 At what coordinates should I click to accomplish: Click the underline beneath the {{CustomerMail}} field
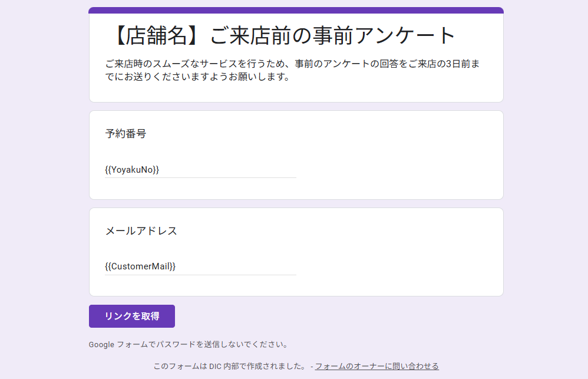point(200,275)
